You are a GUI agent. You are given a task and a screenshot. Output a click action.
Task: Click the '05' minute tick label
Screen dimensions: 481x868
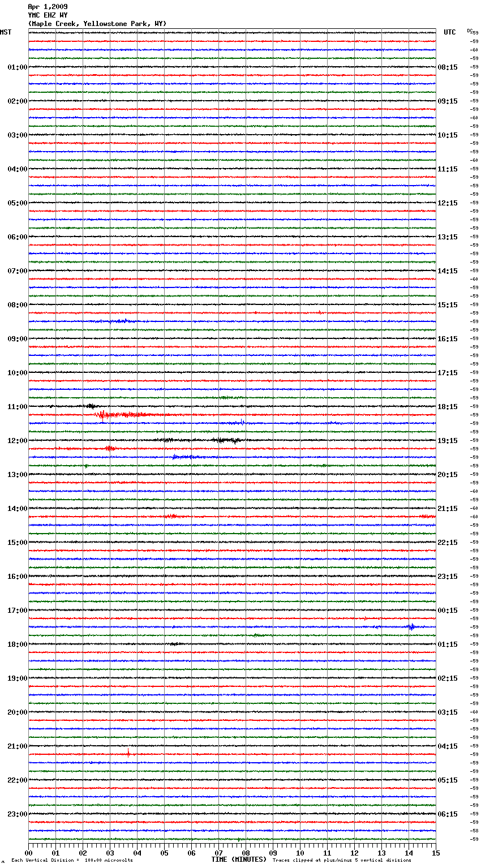click(165, 853)
